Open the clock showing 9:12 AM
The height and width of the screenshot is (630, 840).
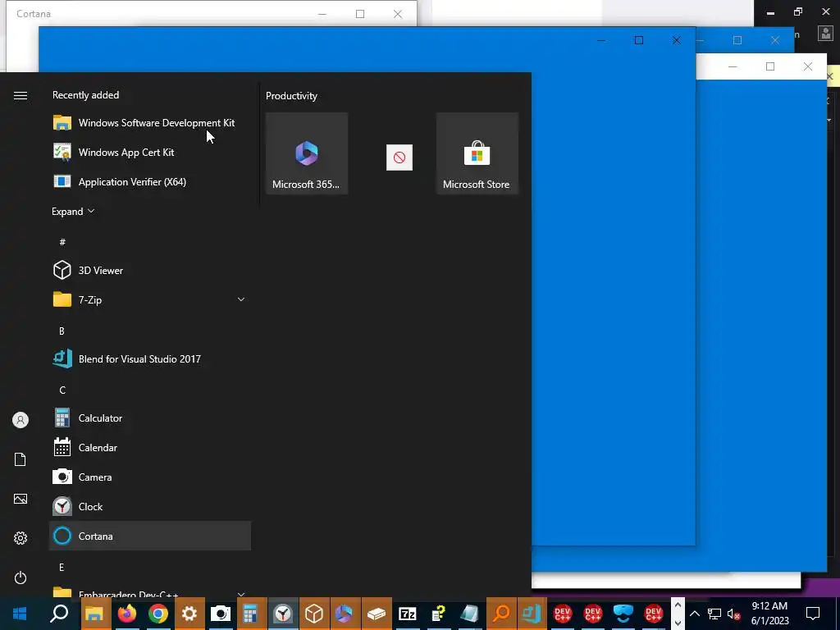point(769,614)
